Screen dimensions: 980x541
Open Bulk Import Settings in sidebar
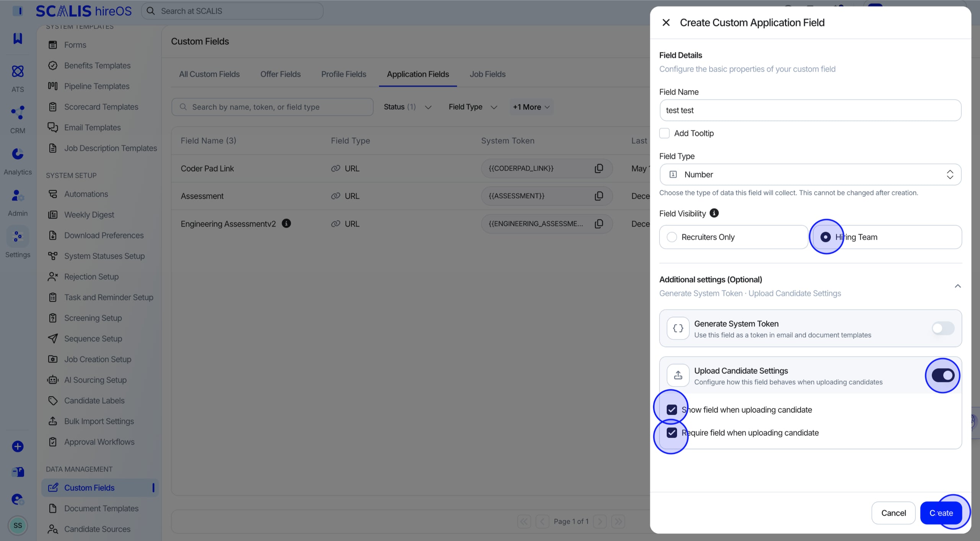[x=100, y=421]
